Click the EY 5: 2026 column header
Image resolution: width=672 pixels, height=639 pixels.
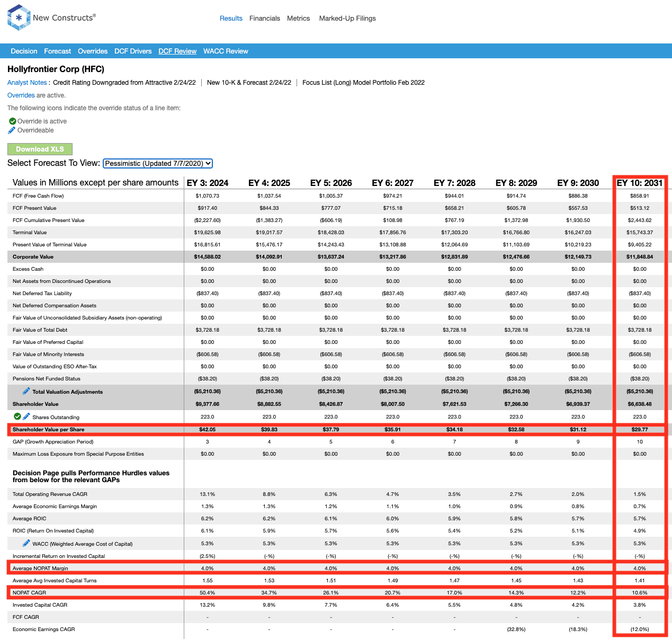click(331, 183)
